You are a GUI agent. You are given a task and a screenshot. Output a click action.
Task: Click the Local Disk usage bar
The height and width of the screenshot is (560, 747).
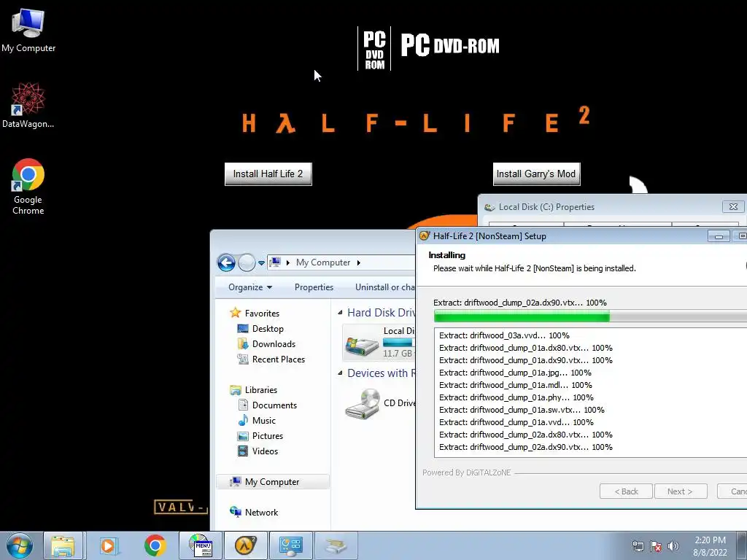point(399,343)
